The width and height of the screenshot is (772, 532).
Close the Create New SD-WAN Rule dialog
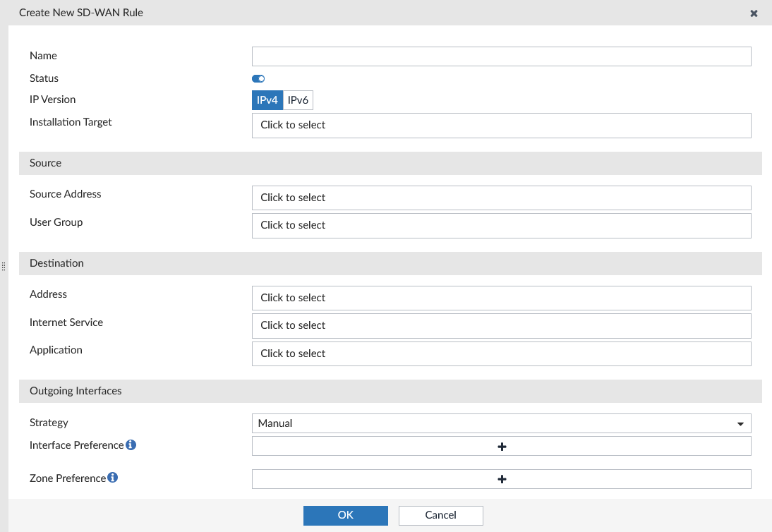[753, 13]
